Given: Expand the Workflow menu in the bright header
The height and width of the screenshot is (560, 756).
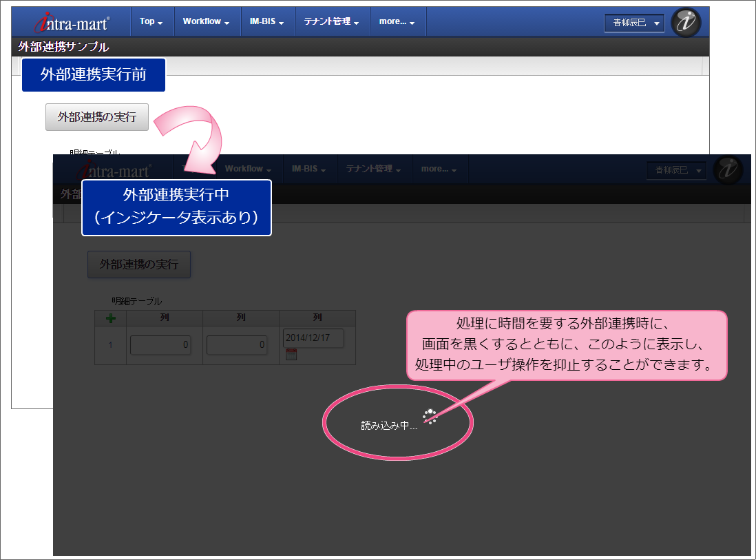Looking at the screenshot, I should click(206, 21).
